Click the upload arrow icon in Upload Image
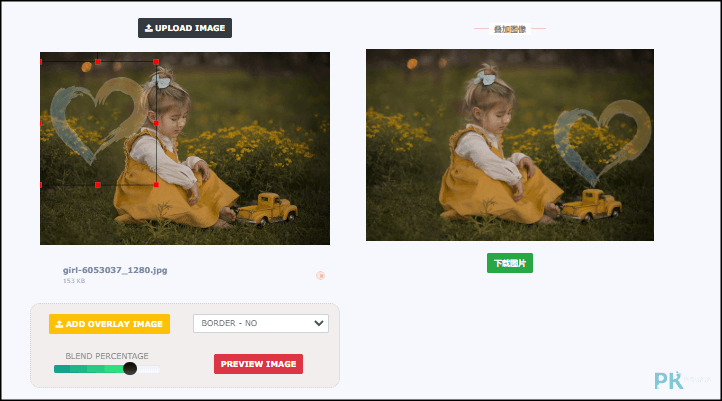Image resolution: width=722 pixels, height=401 pixels. [149, 28]
